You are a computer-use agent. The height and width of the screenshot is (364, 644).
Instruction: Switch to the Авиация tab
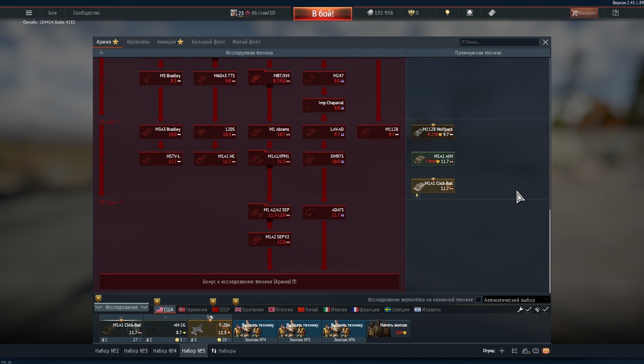pyautogui.click(x=170, y=42)
